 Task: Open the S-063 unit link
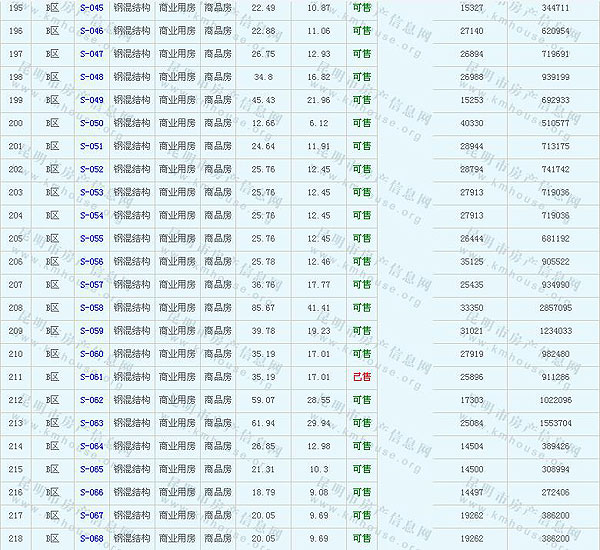click(x=91, y=423)
